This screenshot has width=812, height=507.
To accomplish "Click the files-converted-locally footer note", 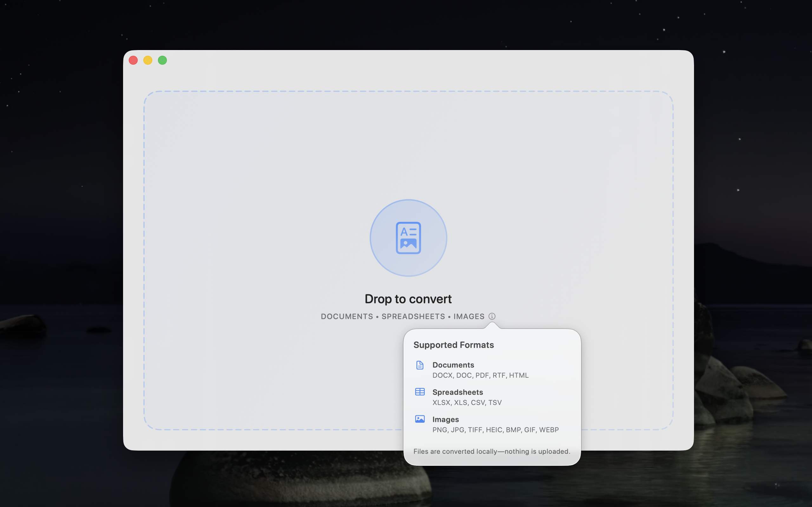I will [492, 451].
